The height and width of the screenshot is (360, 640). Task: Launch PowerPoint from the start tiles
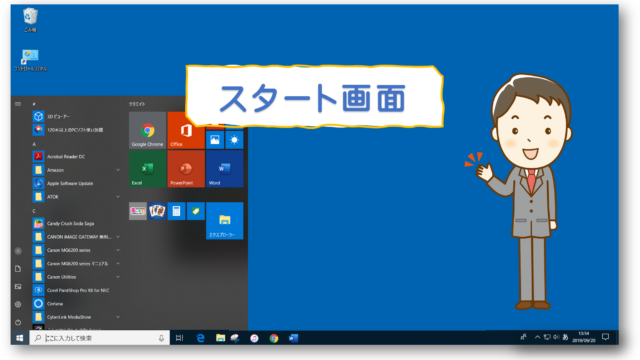(x=186, y=169)
